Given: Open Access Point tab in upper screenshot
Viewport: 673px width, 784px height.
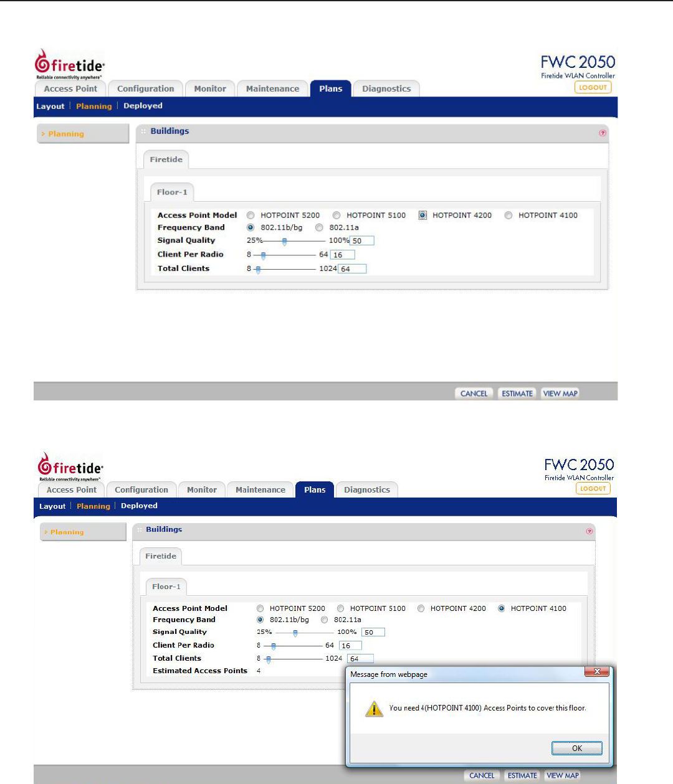Looking at the screenshot, I should click(x=70, y=89).
